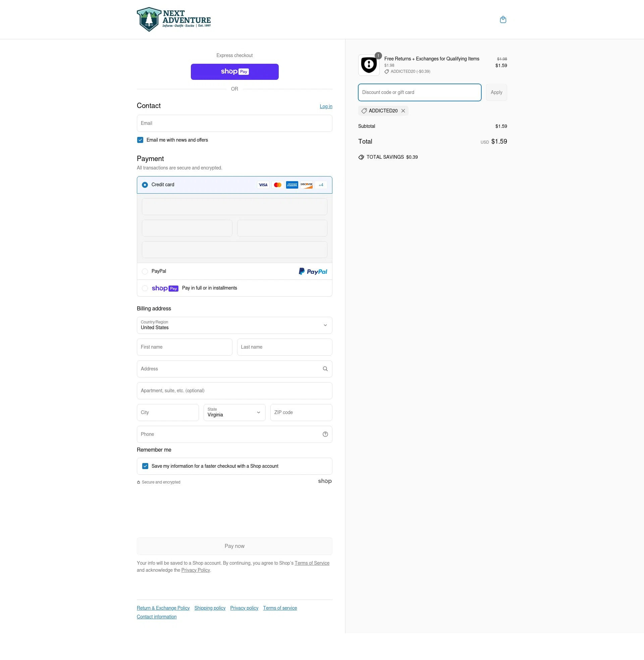644x660 pixels.
Task: Expand the Virginia state selector chevron
Action: click(x=258, y=412)
